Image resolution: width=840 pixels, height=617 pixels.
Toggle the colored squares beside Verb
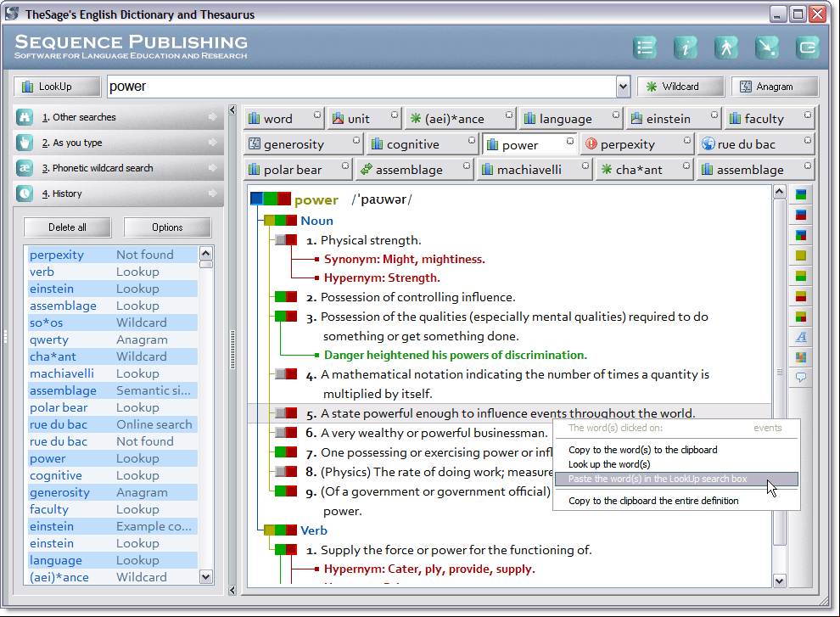[x=280, y=530]
